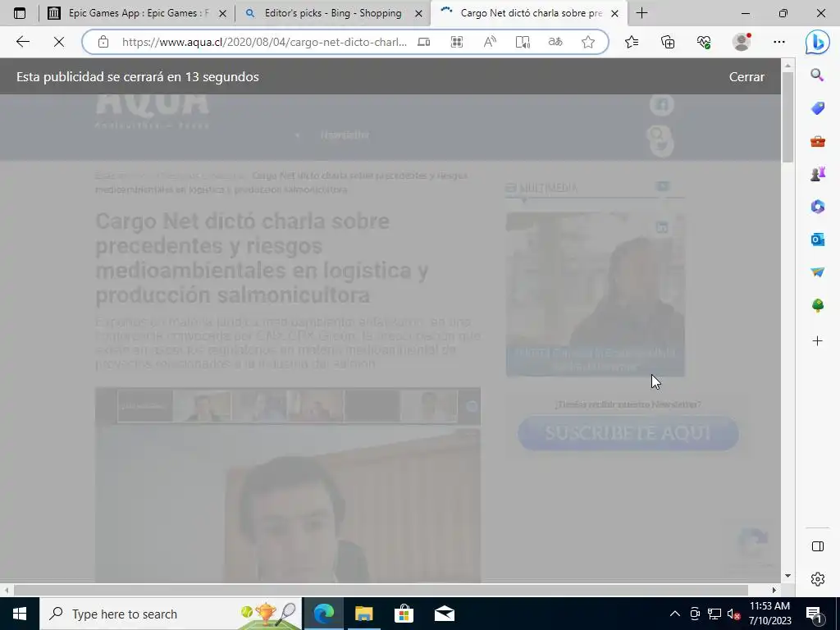Close the Editor's picks Bing tab
Image resolution: width=840 pixels, height=630 pixels.
pos(419,13)
